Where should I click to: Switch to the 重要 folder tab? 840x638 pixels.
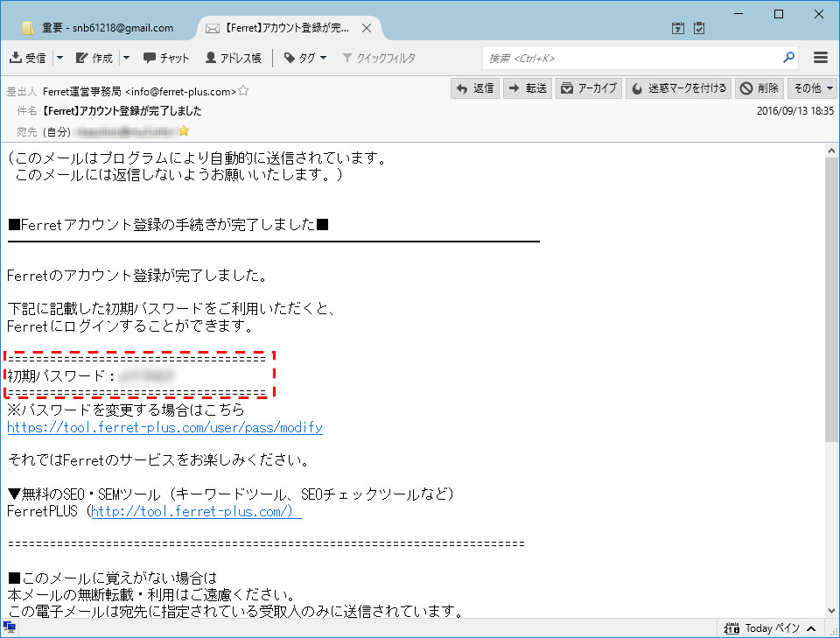pos(99,28)
